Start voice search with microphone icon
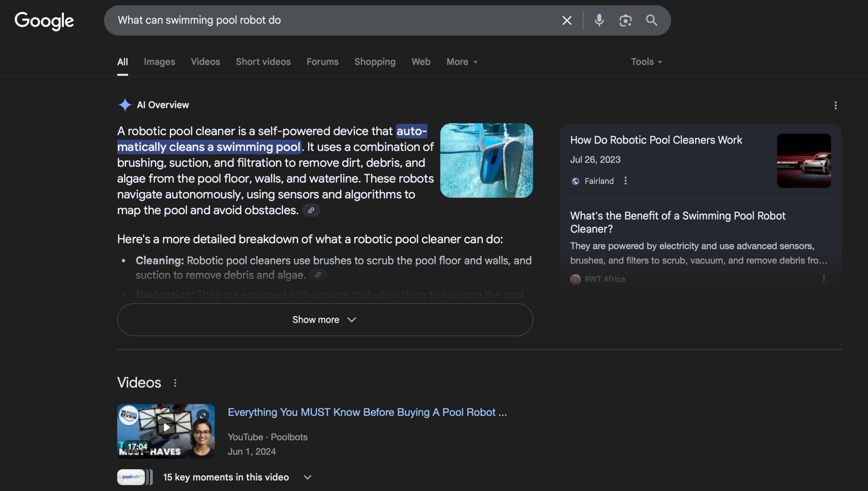The image size is (868, 491). [599, 20]
